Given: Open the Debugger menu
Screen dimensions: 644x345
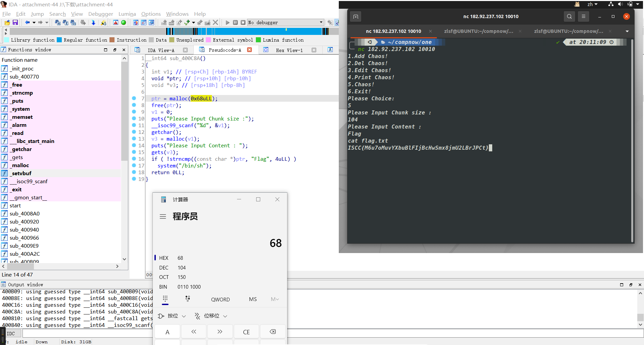Looking at the screenshot, I should point(100,14).
